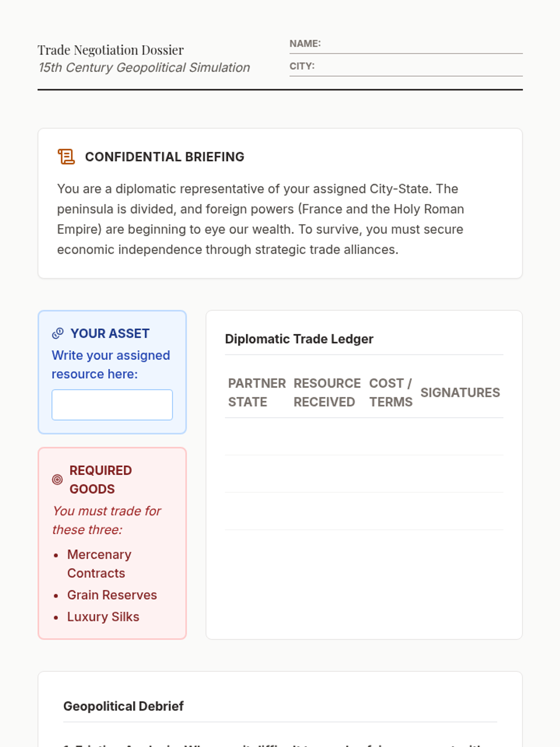Screen dimensions: 560x747
Task: Click the coins icon beside Your Asset
Action: pyautogui.click(x=58, y=333)
